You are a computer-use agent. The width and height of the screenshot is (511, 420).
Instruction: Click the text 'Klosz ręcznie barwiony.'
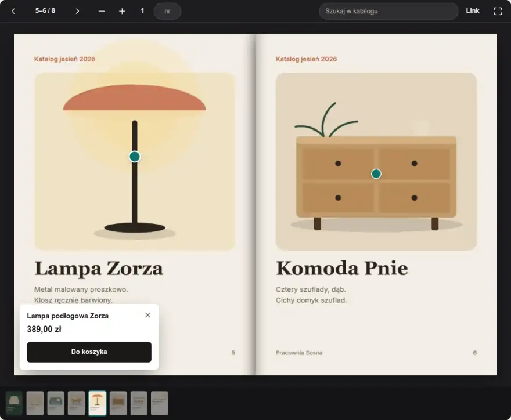coord(73,300)
